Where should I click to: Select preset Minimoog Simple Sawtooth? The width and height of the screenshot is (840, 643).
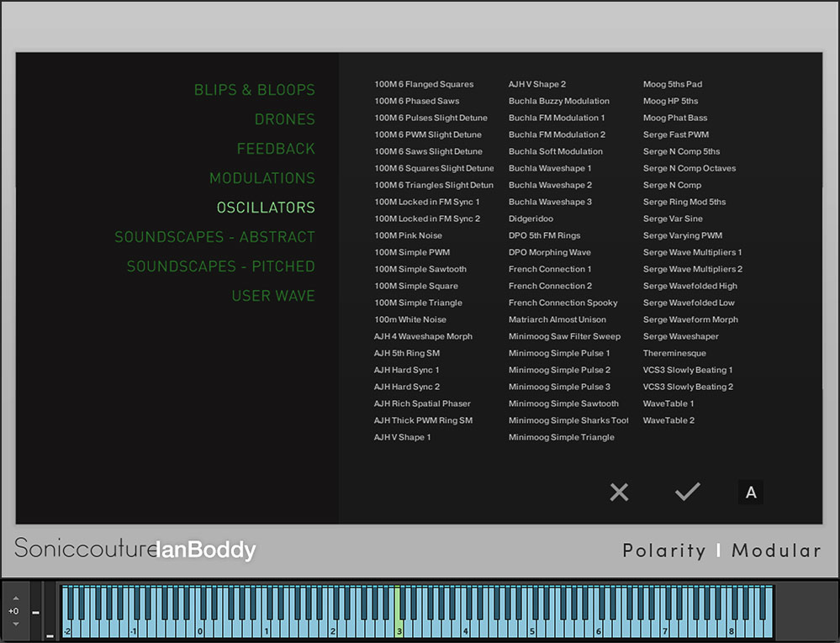pos(563,403)
